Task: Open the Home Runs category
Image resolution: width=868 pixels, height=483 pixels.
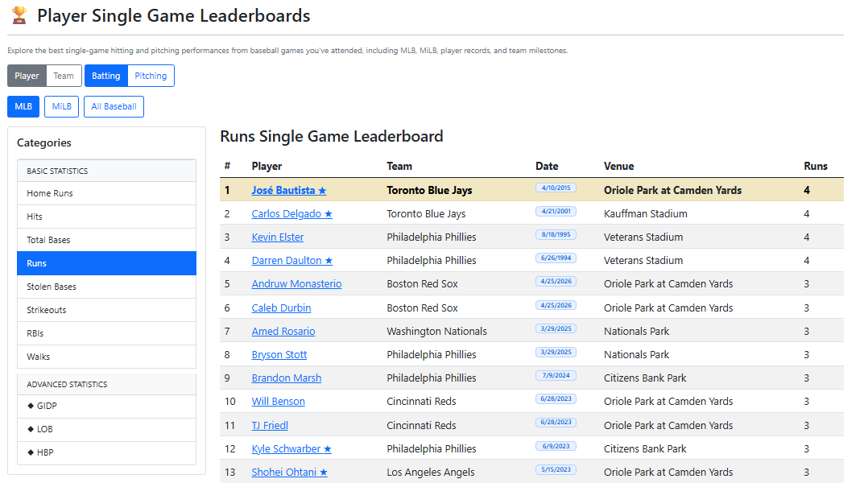Action: click(107, 193)
